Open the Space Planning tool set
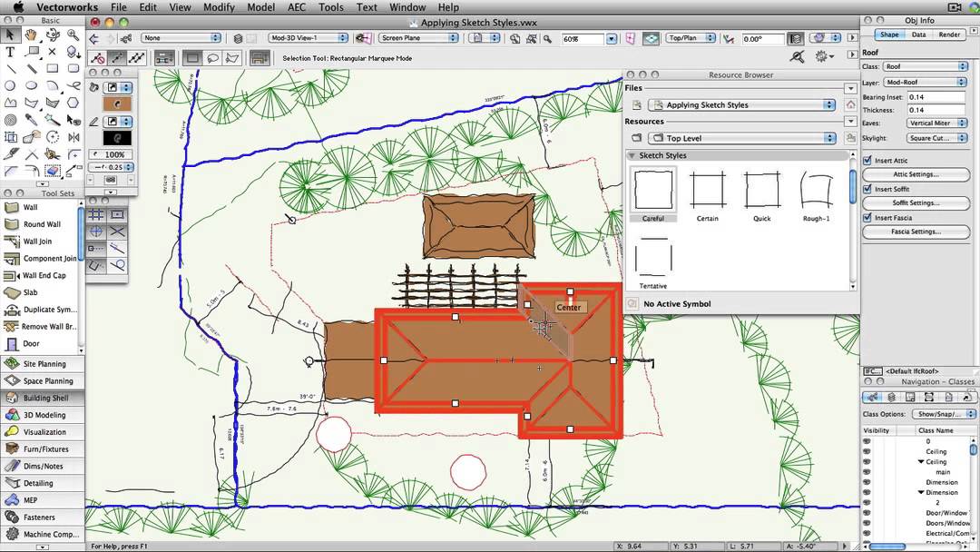This screenshot has width=980, height=552. coord(43,380)
